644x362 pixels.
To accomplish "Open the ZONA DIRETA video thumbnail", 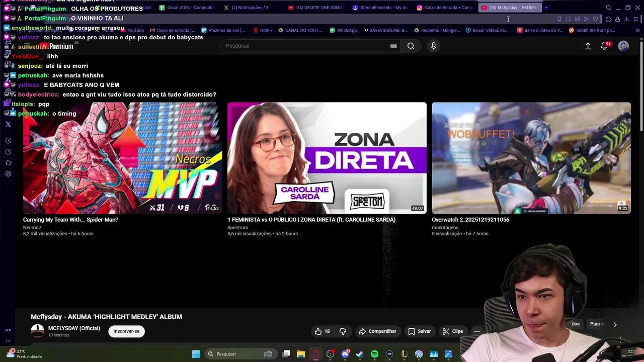I will point(327,158).
